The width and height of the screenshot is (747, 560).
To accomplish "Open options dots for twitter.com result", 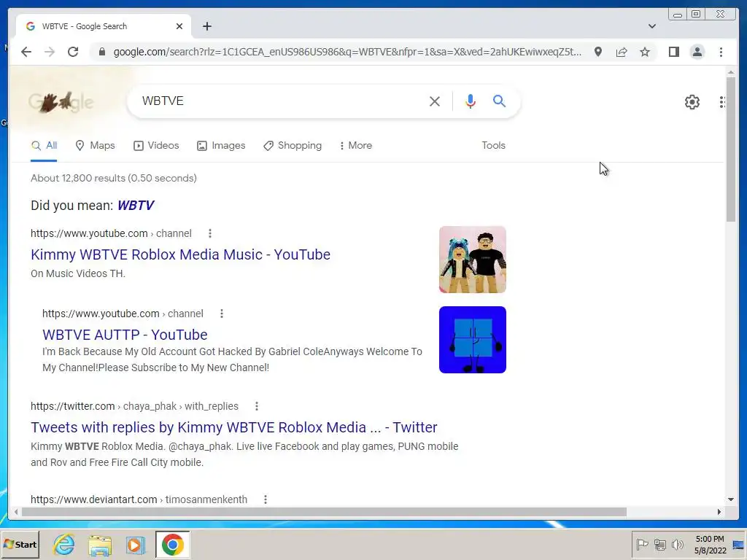I will (x=257, y=406).
